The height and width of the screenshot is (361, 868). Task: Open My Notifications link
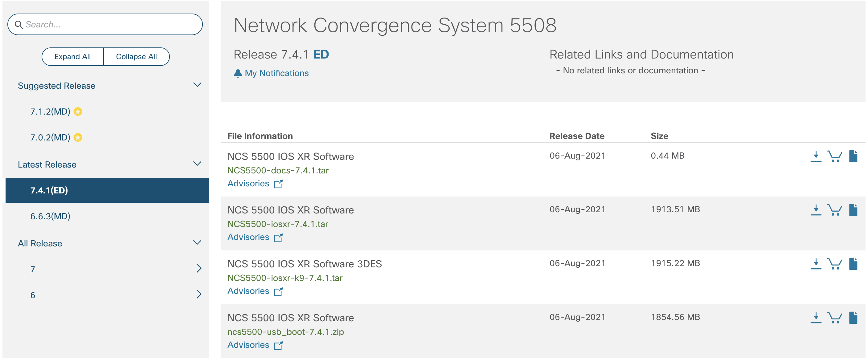(276, 73)
